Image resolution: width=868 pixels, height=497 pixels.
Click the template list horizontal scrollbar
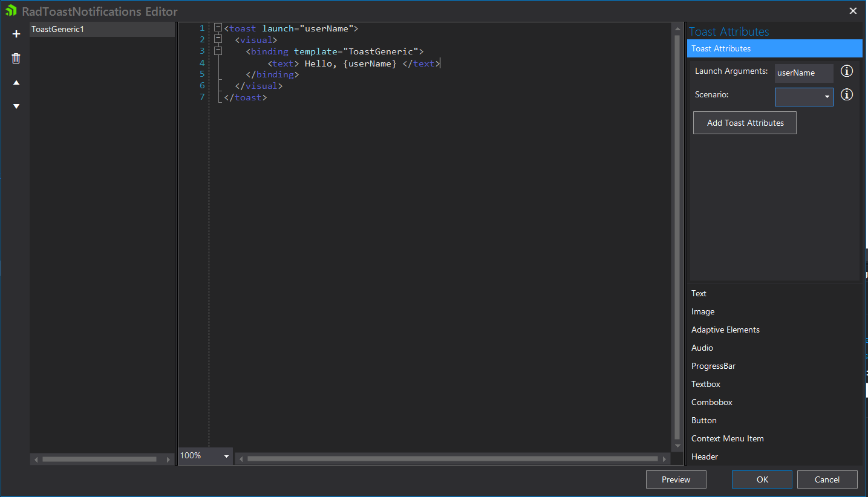(x=99, y=460)
